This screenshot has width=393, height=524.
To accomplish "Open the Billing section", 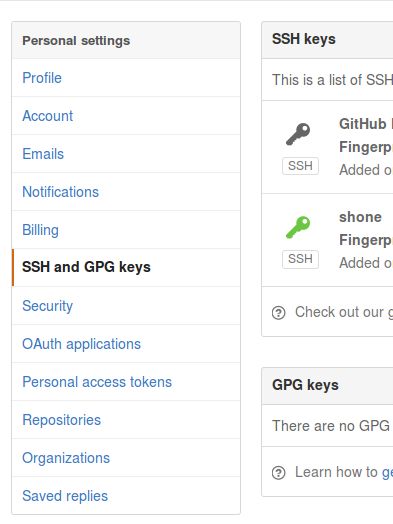I will [126, 230].
